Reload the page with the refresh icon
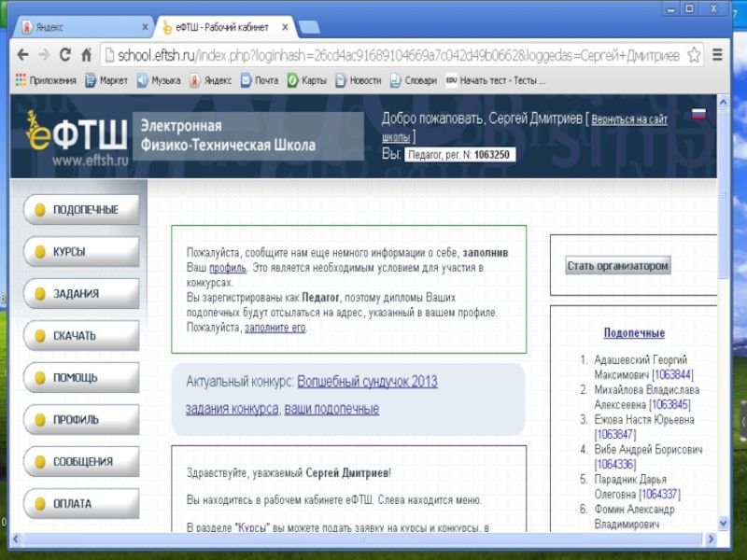747x560 pixels. [x=65, y=55]
